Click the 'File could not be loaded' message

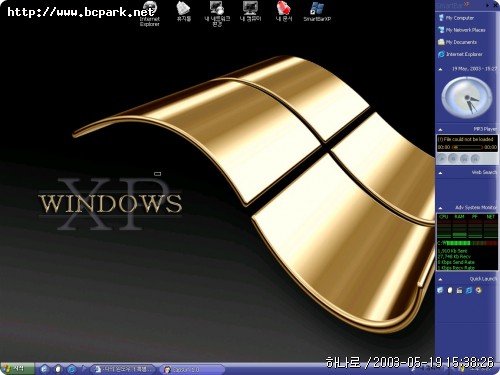[465, 139]
